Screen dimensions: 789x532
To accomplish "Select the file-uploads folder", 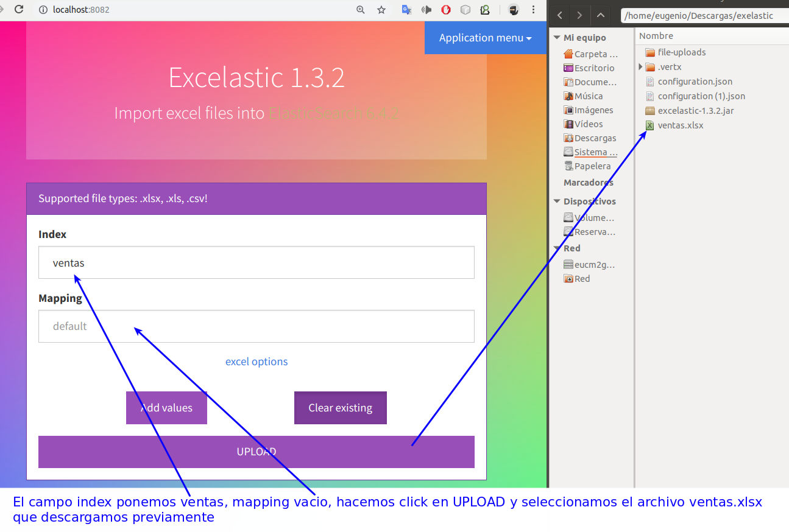I will pyautogui.click(x=675, y=52).
